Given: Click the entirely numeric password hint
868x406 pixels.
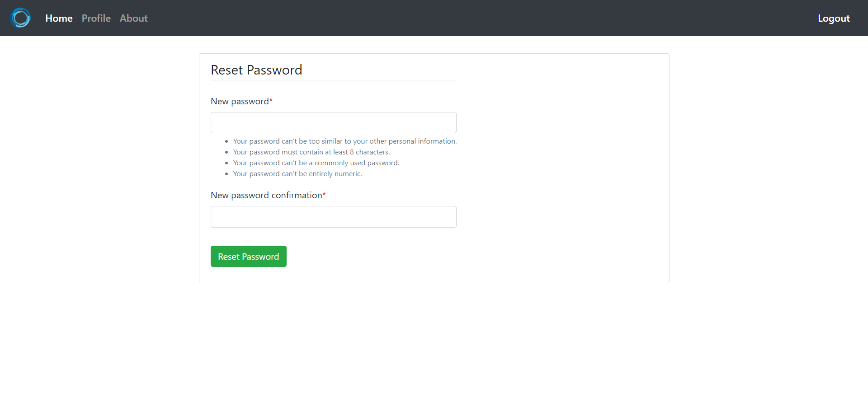Looking at the screenshot, I should point(297,174).
